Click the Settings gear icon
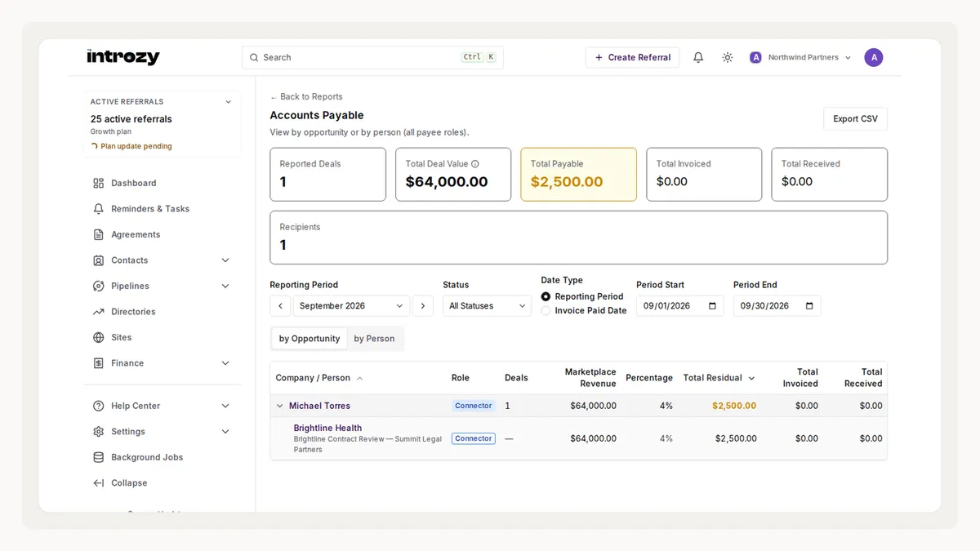Screen dimensions: 980x551 99,432
